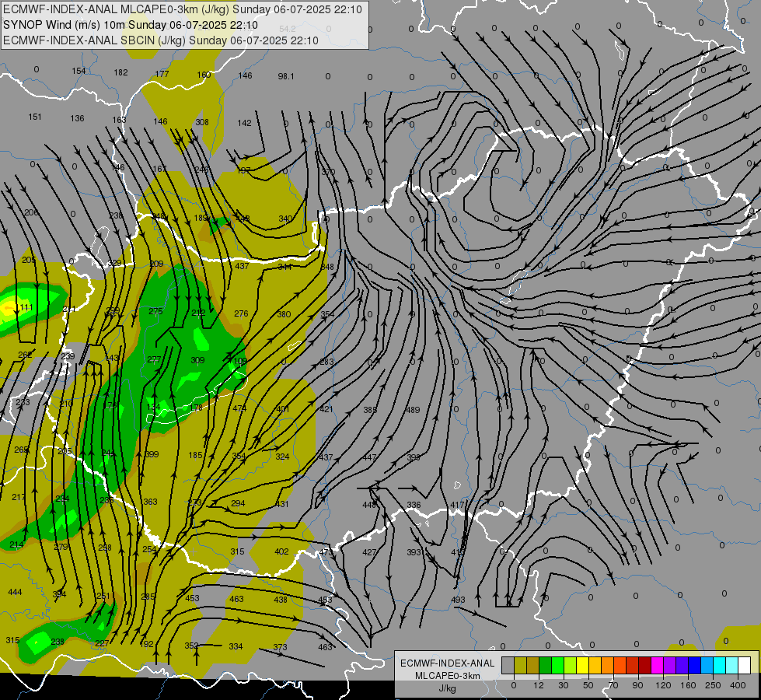Click the map value 393
Image resolution: width=761 pixels, height=700 pixels.
(414, 552)
